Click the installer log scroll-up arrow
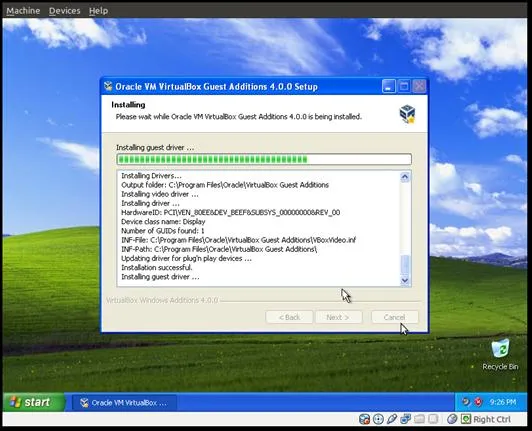This screenshot has height=431, width=532. click(x=405, y=177)
